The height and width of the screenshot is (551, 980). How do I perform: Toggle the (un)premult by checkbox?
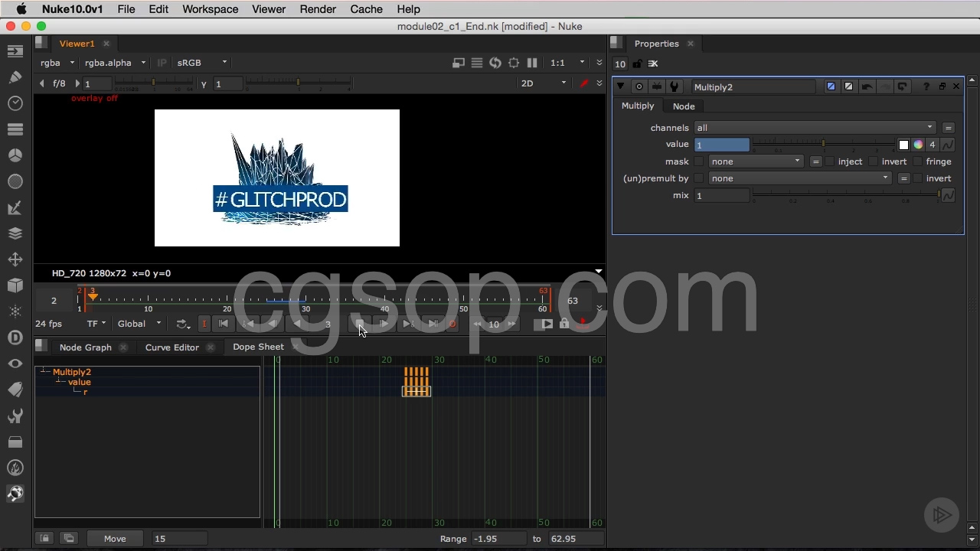[x=699, y=178]
